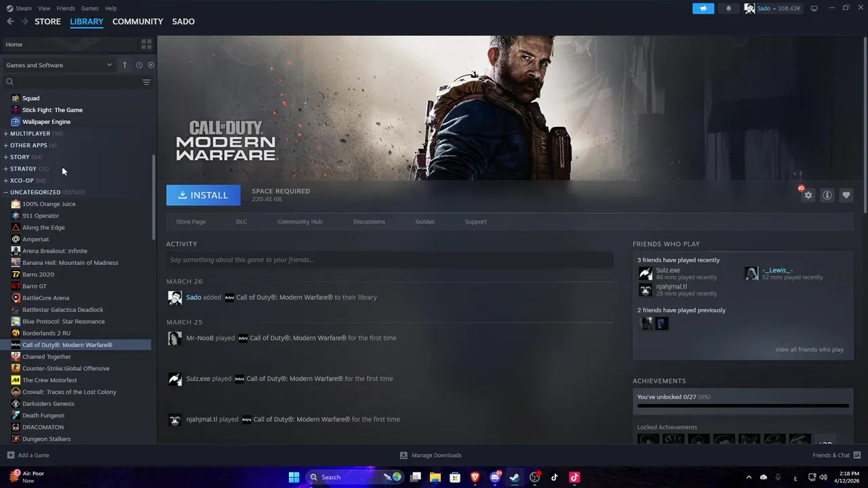Click the Windows Start button

[294, 477]
